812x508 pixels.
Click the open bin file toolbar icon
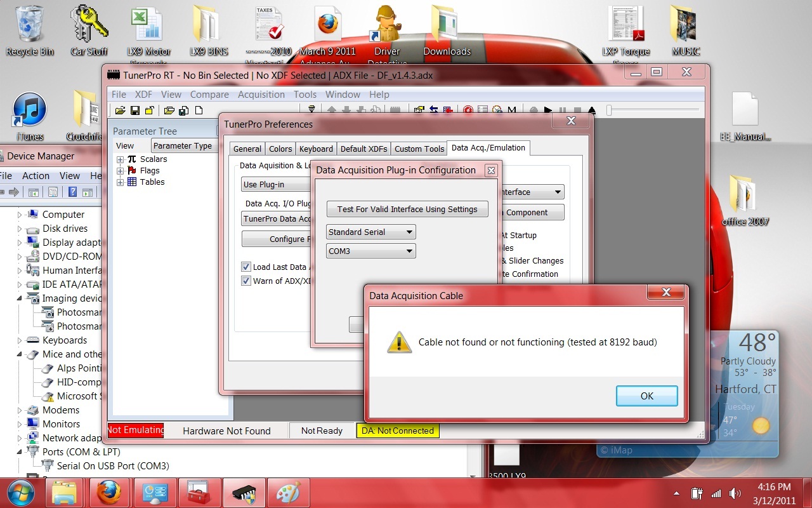pyautogui.click(x=120, y=110)
